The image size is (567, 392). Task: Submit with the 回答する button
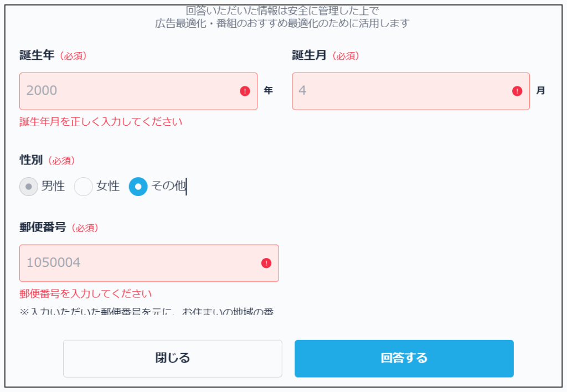[404, 358]
